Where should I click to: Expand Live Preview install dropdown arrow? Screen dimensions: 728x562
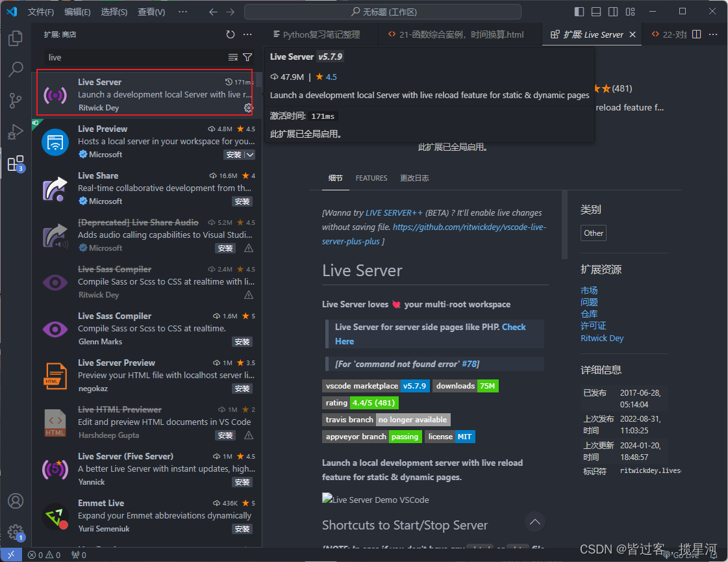250,155
